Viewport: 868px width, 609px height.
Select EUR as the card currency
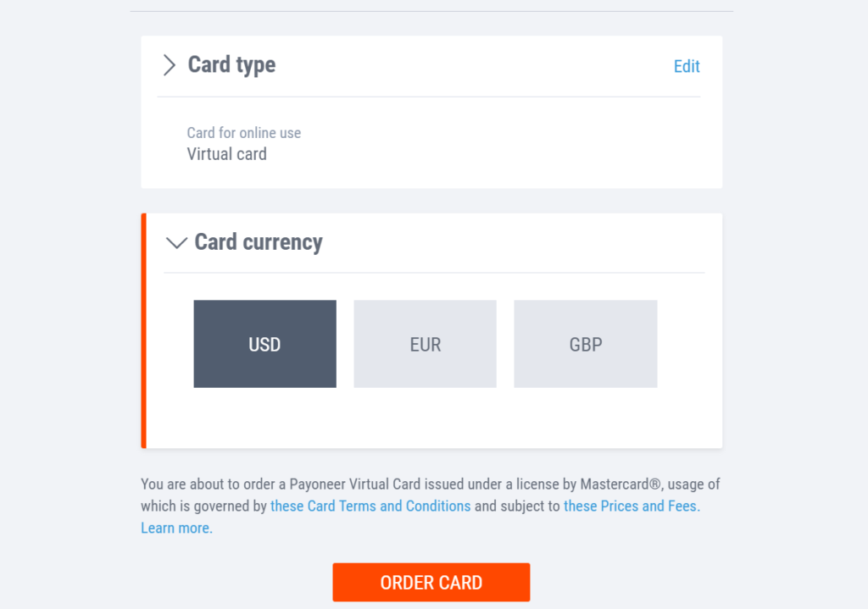coord(425,344)
